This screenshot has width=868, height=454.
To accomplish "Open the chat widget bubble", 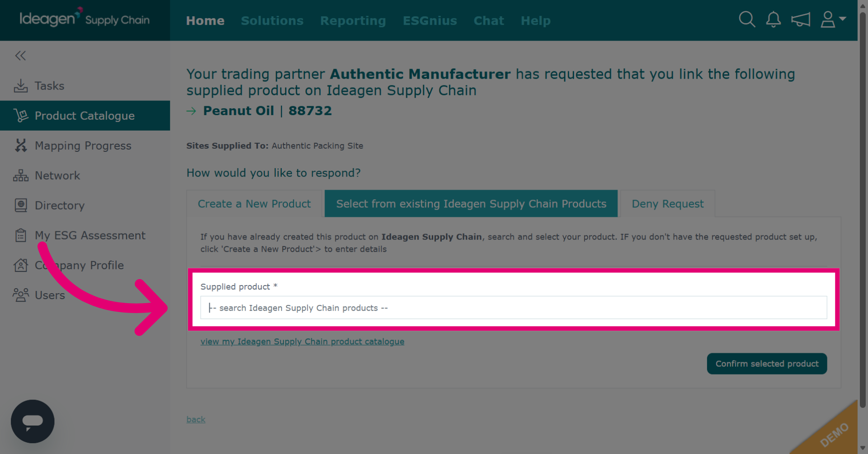I will [x=33, y=421].
